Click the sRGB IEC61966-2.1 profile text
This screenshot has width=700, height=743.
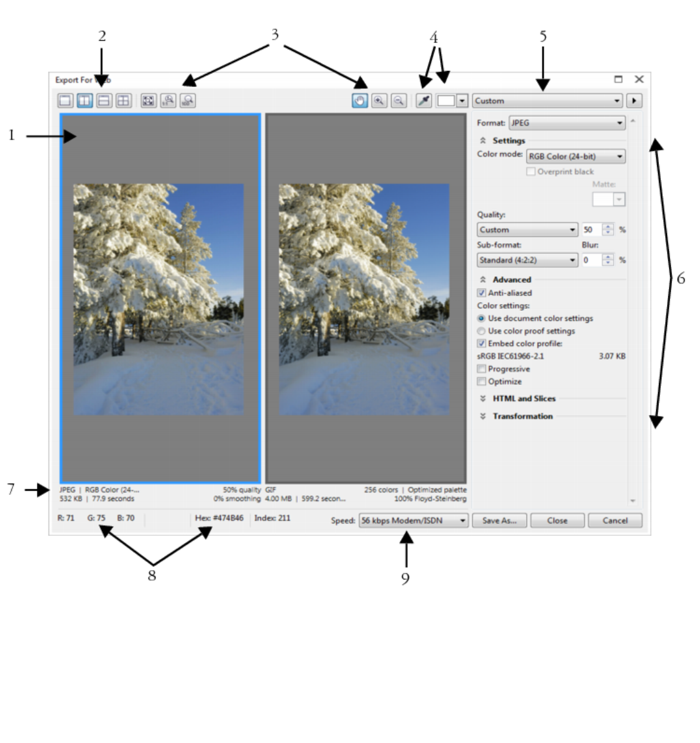tap(510, 356)
